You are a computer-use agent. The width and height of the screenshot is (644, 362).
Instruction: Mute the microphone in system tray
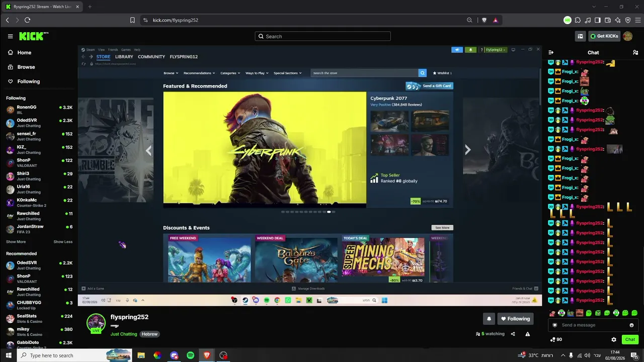tap(571, 355)
